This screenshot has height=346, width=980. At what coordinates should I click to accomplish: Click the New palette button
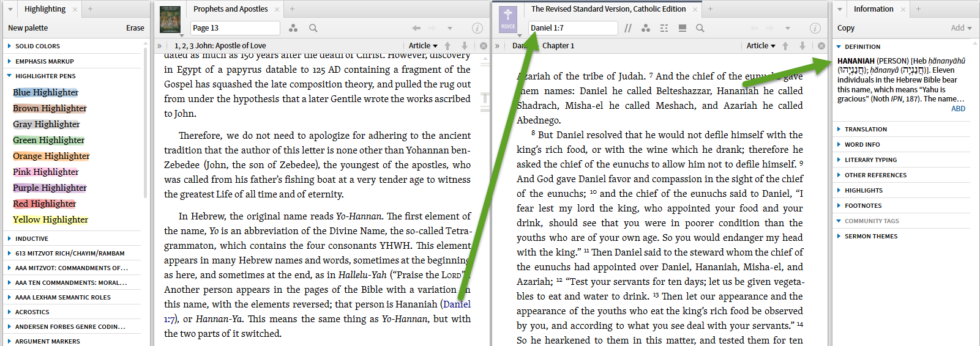(x=28, y=28)
